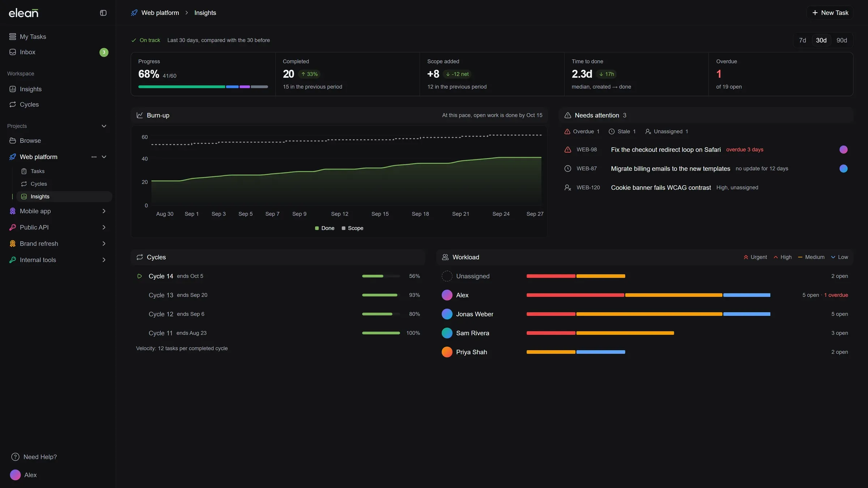Collapse the Web platform project chevron

[x=104, y=157]
